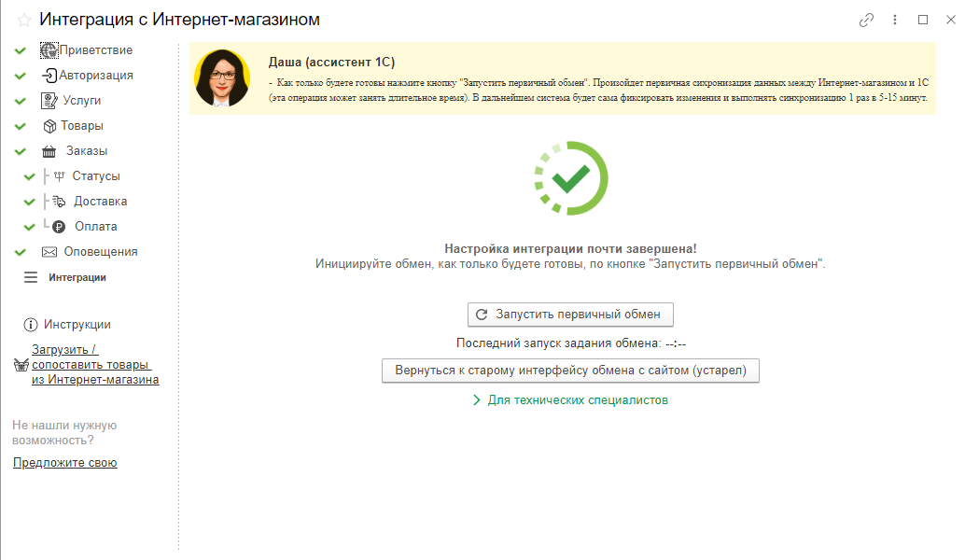The width and height of the screenshot is (965, 560).
Task: Click the list icon next to Интеграции
Action: [x=31, y=277]
